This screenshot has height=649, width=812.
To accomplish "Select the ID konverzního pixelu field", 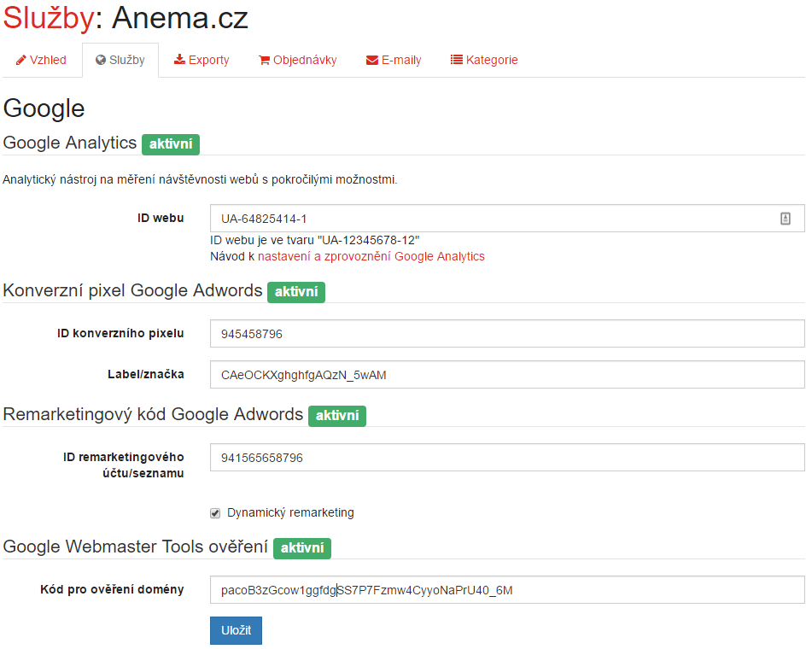I will [x=507, y=334].
